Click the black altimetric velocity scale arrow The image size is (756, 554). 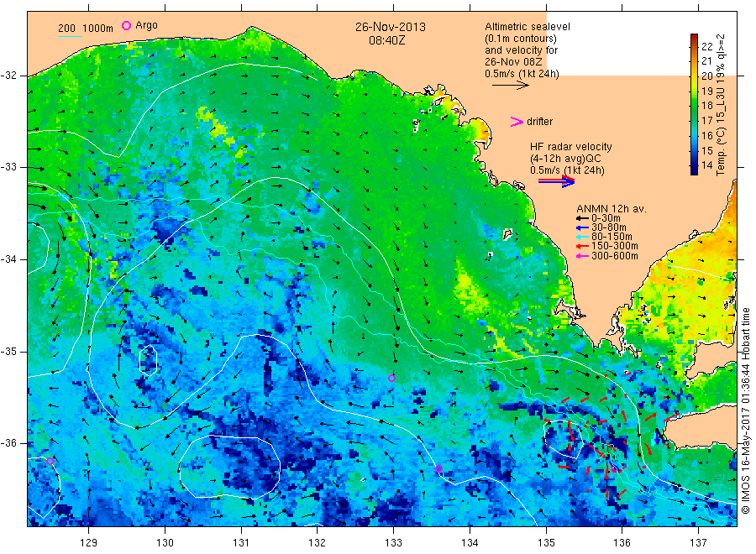pos(511,86)
